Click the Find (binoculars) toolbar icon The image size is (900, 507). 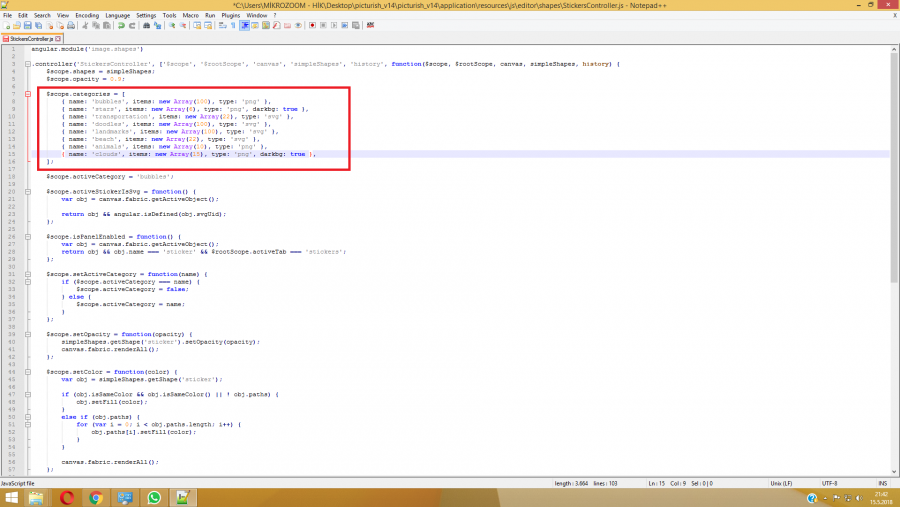click(147, 25)
